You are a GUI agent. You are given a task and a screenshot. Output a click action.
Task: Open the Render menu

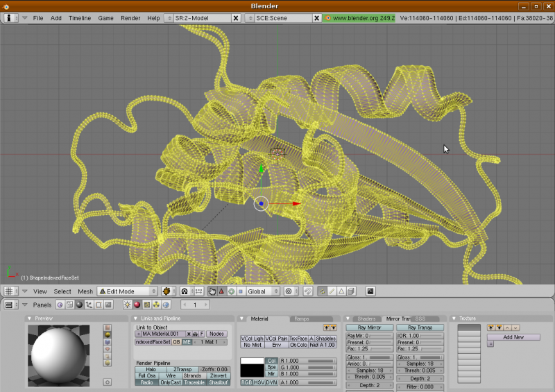point(130,17)
